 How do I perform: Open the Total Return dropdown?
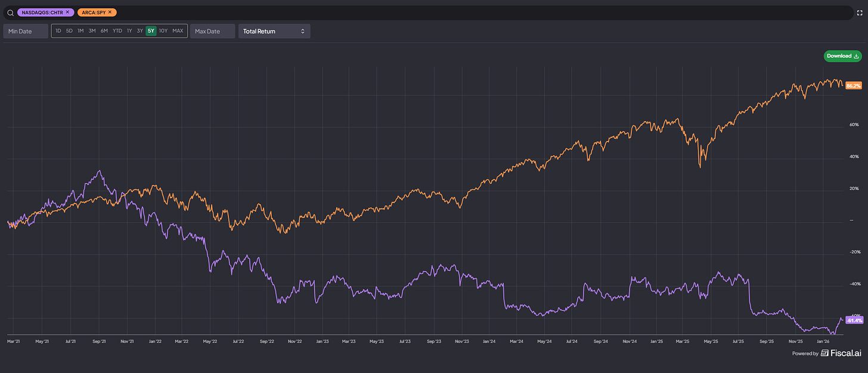coord(274,31)
